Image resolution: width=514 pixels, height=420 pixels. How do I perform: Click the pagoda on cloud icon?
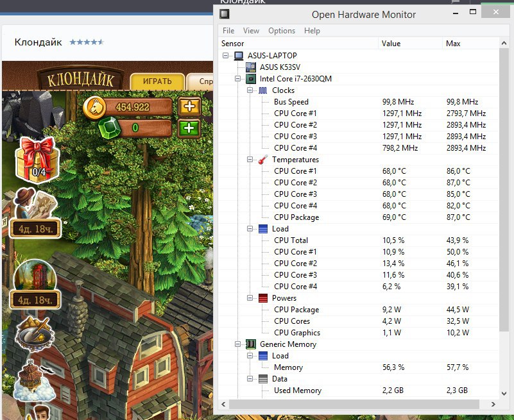pos(35,380)
